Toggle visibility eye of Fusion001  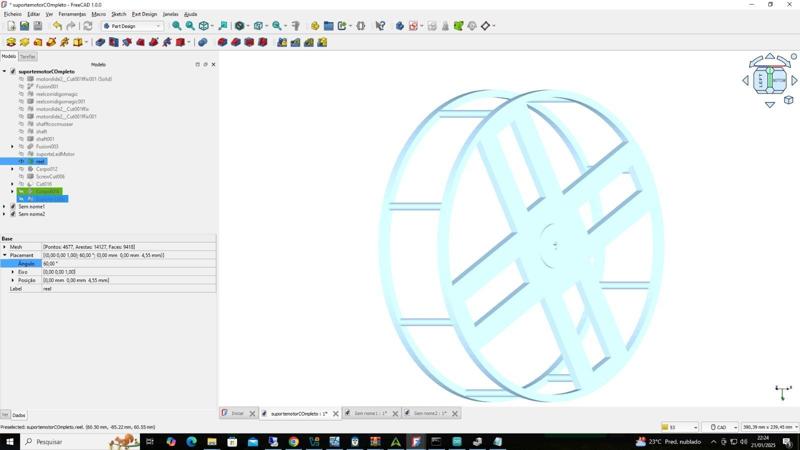21,87
